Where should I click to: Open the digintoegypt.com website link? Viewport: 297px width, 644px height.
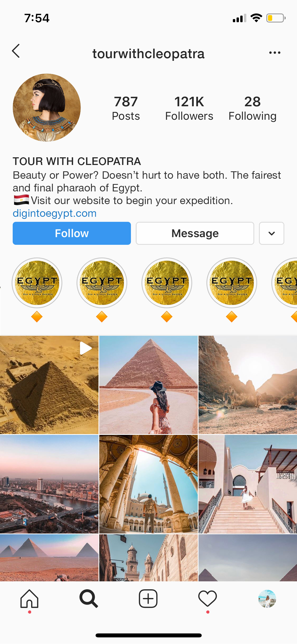pos(55,213)
